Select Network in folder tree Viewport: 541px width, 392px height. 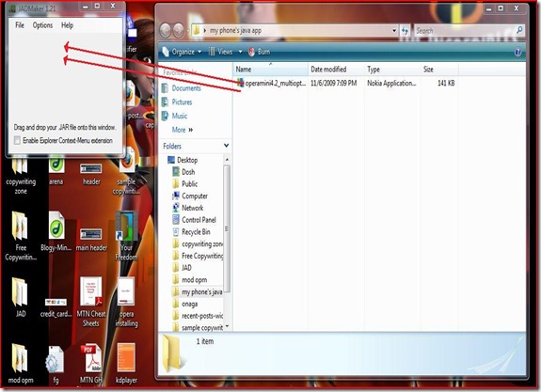(187, 208)
